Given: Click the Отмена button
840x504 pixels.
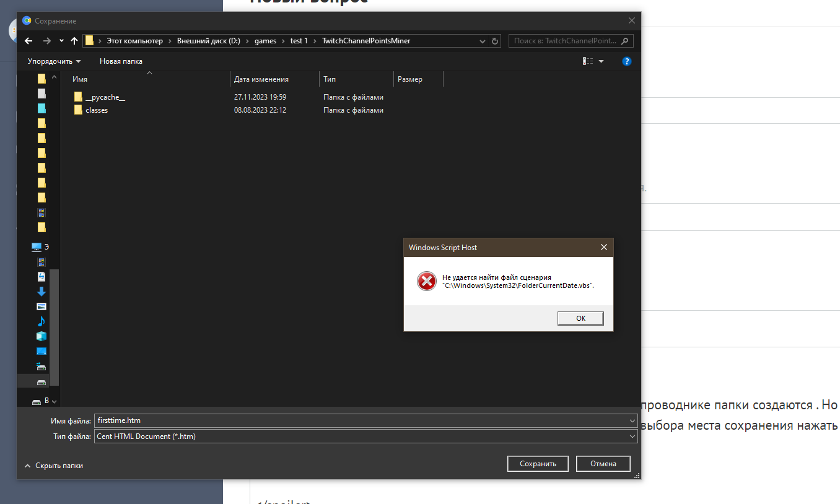Looking at the screenshot, I should 603,464.
